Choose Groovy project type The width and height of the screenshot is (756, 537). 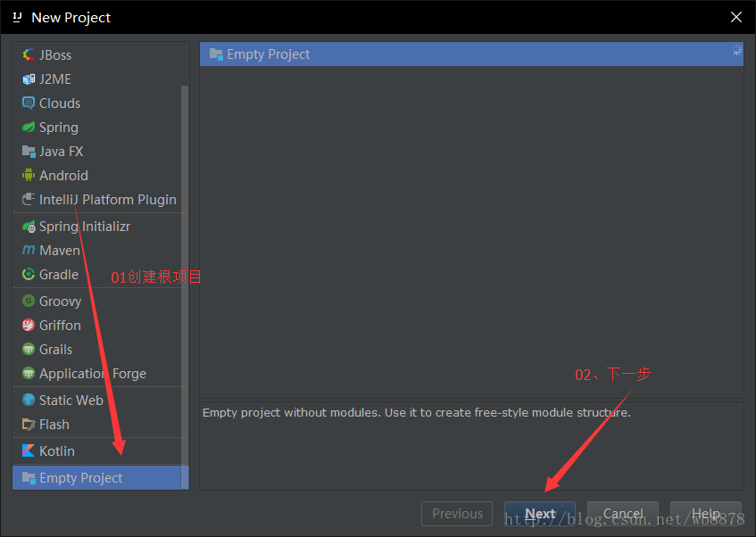(97, 301)
